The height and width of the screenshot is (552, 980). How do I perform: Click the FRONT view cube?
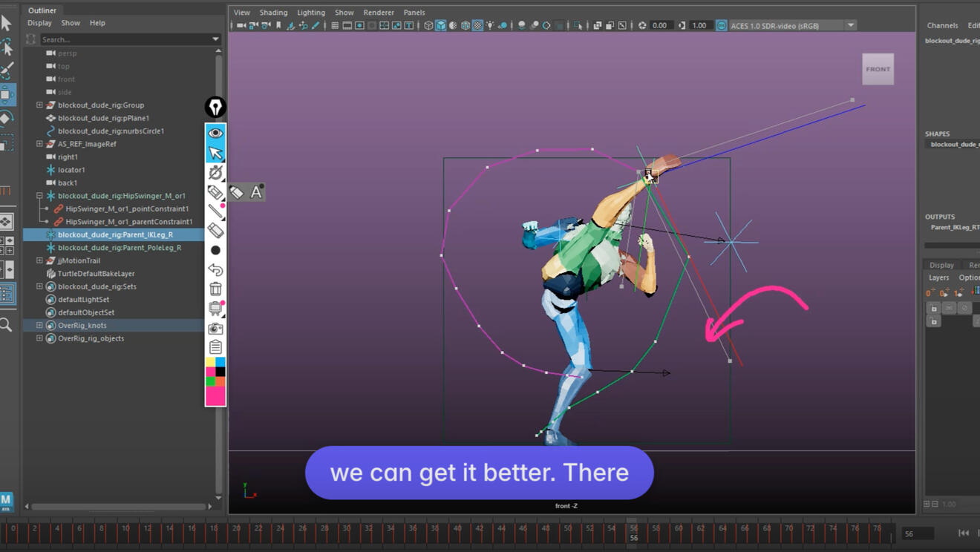click(x=878, y=69)
